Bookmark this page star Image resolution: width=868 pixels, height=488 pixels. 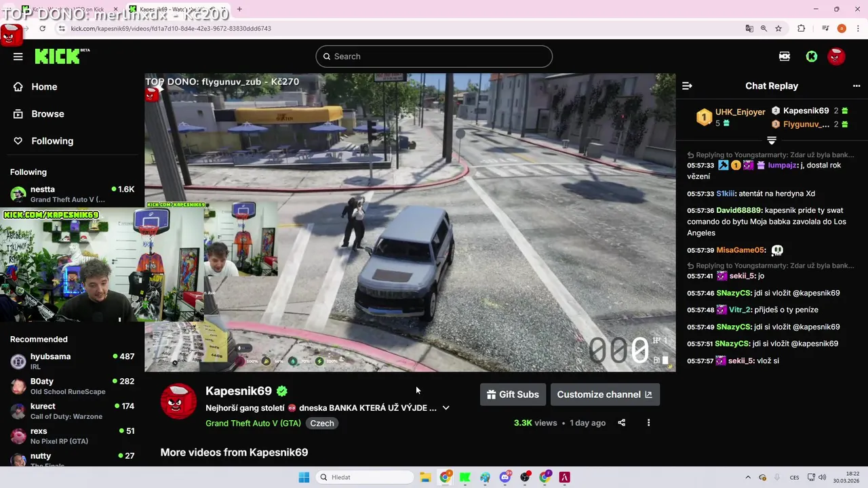click(x=778, y=28)
